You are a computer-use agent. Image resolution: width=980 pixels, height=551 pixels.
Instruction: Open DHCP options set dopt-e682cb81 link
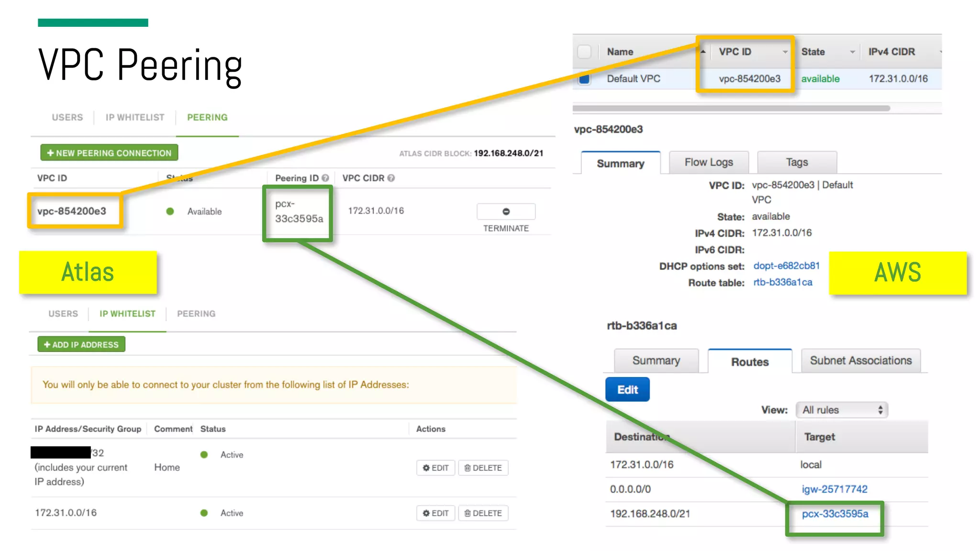point(786,265)
